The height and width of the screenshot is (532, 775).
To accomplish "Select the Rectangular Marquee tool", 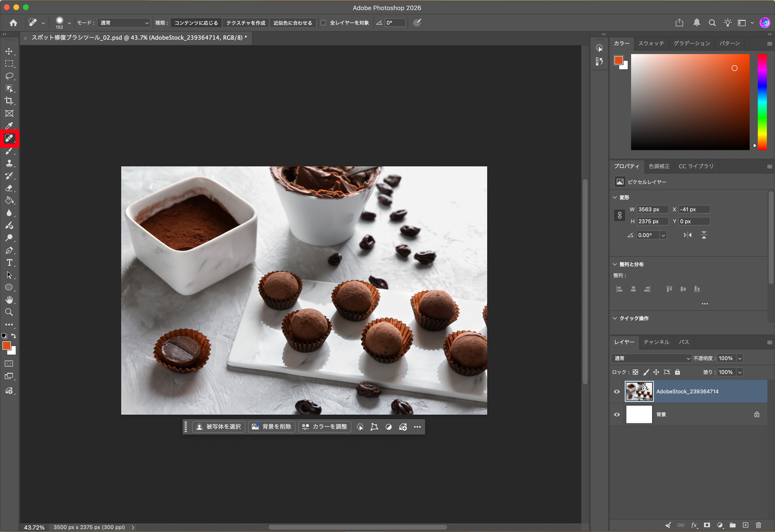I will [x=9, y=64].
